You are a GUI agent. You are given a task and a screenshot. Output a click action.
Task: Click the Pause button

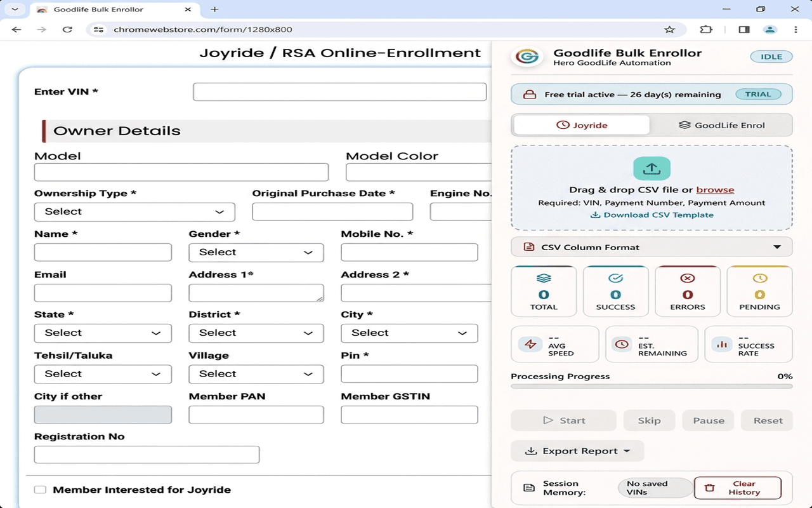coord(709,420)
